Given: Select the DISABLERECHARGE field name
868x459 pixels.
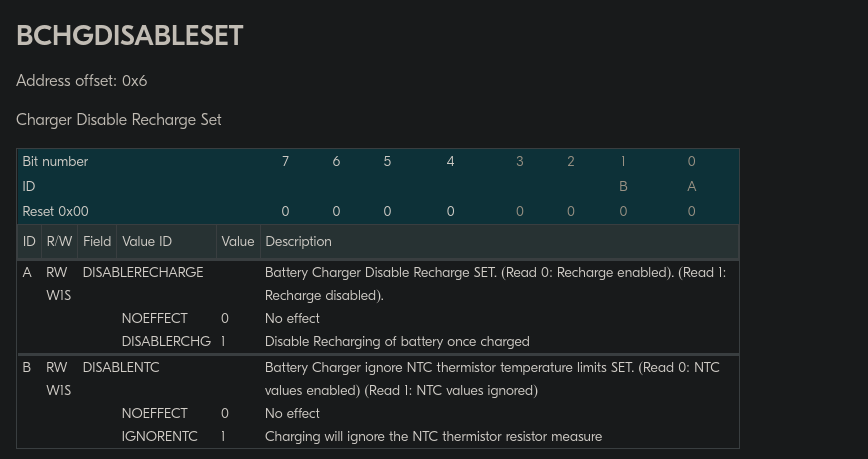Looking at the screenshot, I should (143, 272).
